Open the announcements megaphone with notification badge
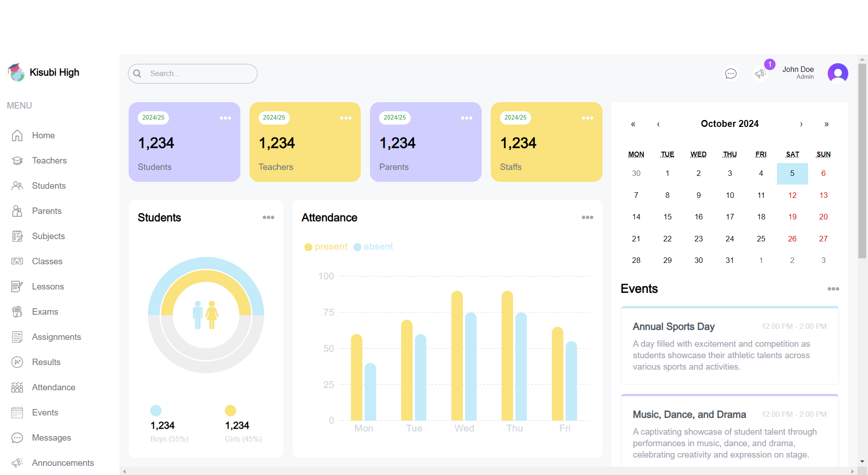The width and height of the screenshot is (868, 475). click(x=760, y=73)
